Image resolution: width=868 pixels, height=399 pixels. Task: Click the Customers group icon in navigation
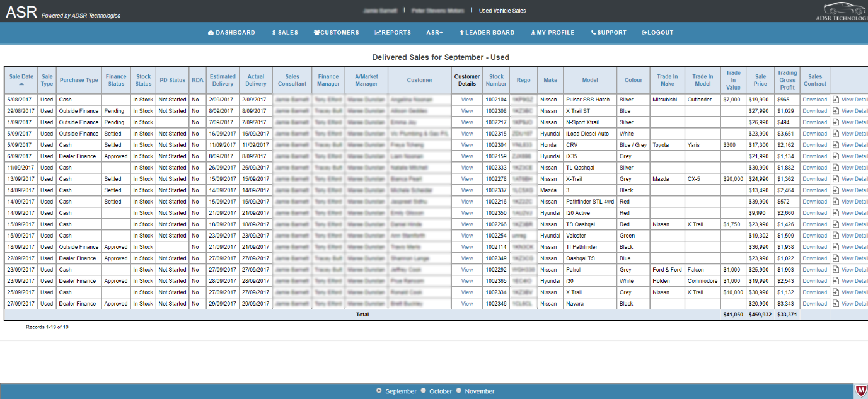pyautogui.click(x=316, y=33)
